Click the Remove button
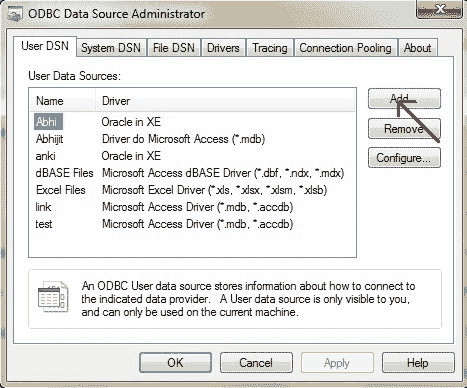Viewport: 467px width, 388px height. pos(404,128)
